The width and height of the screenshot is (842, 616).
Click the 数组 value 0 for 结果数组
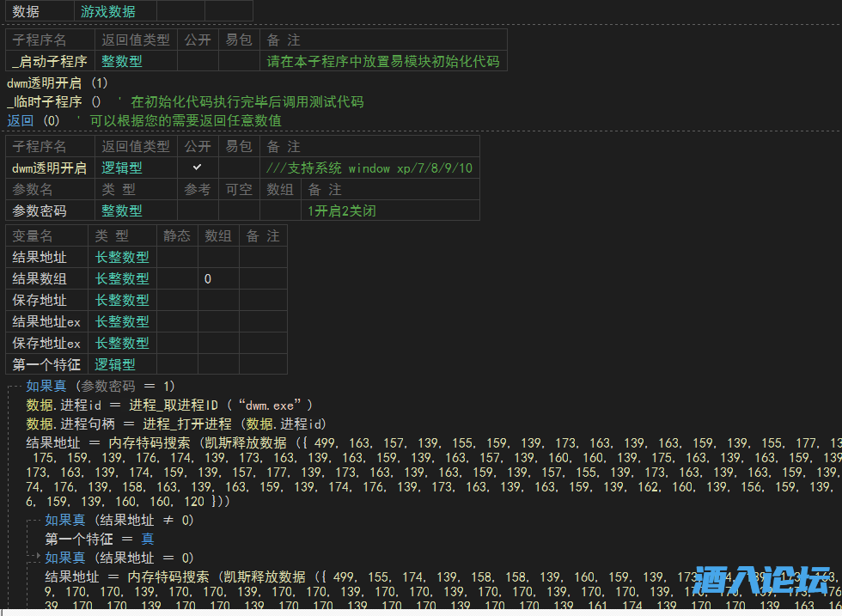point(208,278)
